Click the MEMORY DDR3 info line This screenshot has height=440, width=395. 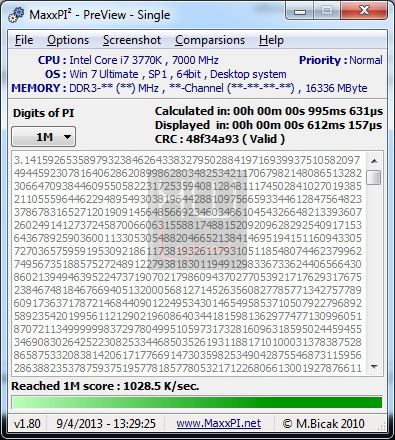[x=189, y=88]
